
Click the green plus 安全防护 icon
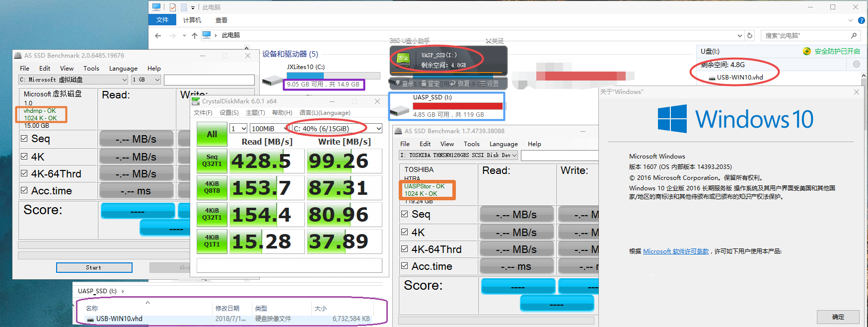[x=807, y=51]
